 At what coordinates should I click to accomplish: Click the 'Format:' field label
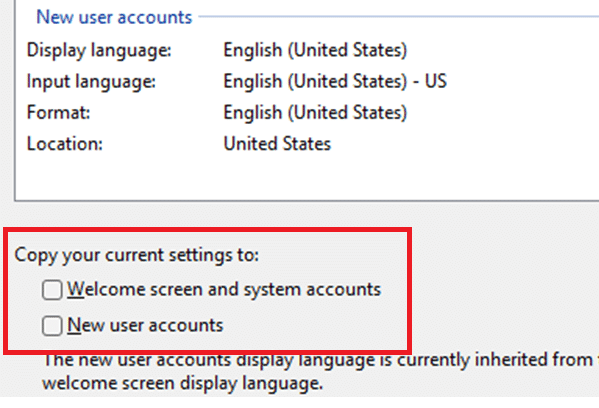(58, 113)
